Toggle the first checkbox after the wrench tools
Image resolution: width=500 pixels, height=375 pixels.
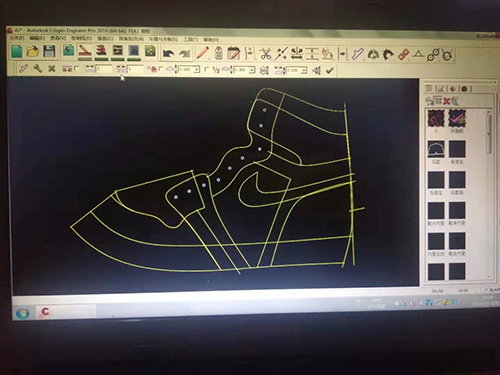coord(77,68)
